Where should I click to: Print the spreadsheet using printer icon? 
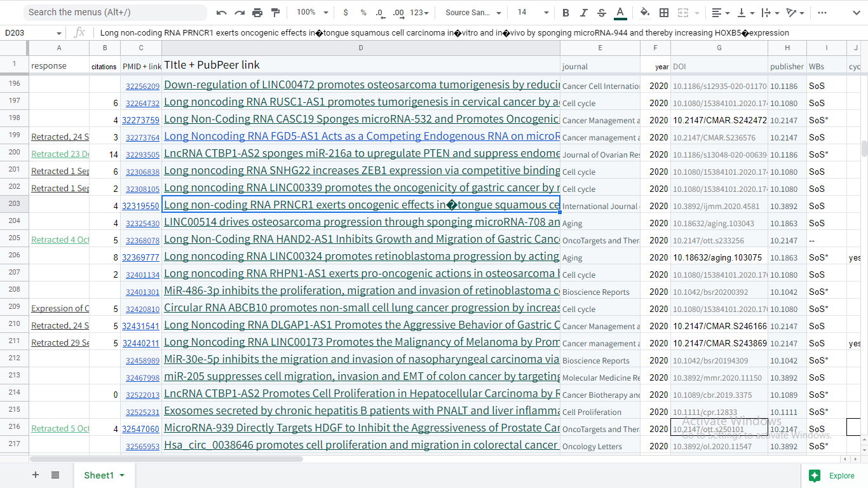[x=257, y=13]
